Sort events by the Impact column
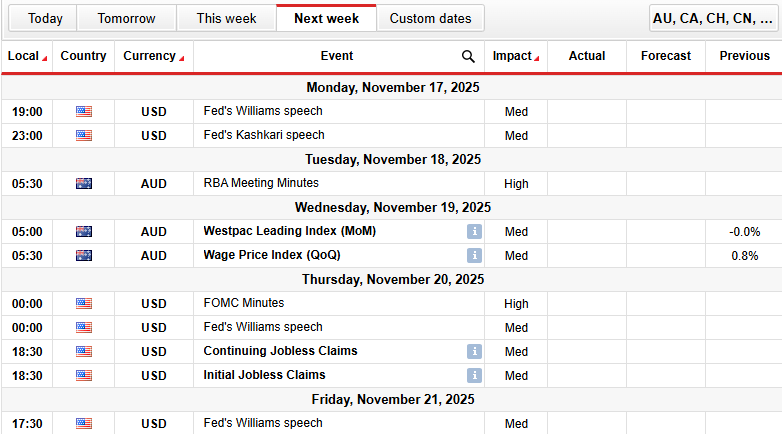 pos(516,56)
